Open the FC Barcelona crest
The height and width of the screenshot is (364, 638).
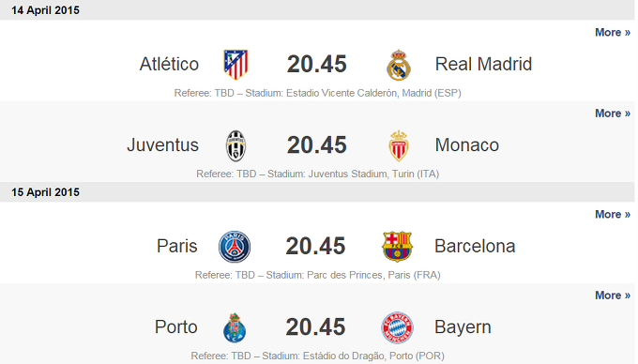397,247
